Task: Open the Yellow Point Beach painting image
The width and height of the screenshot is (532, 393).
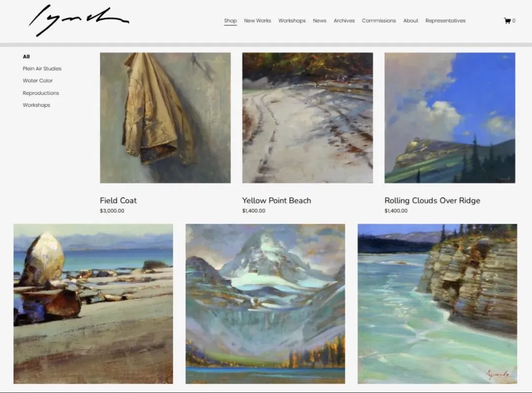Action: tap(307, 118)
